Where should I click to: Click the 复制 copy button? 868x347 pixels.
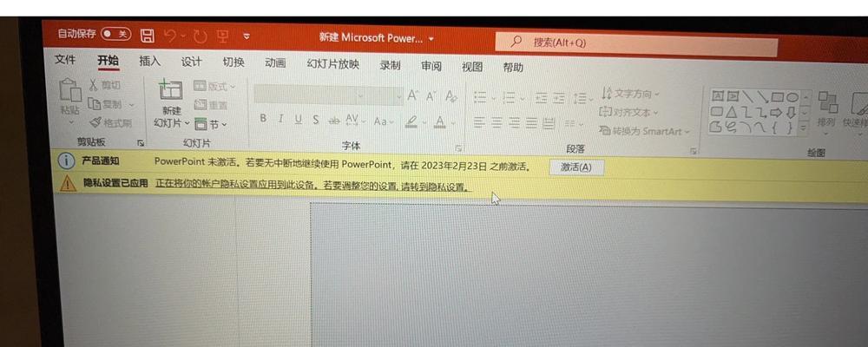[105, 103]
